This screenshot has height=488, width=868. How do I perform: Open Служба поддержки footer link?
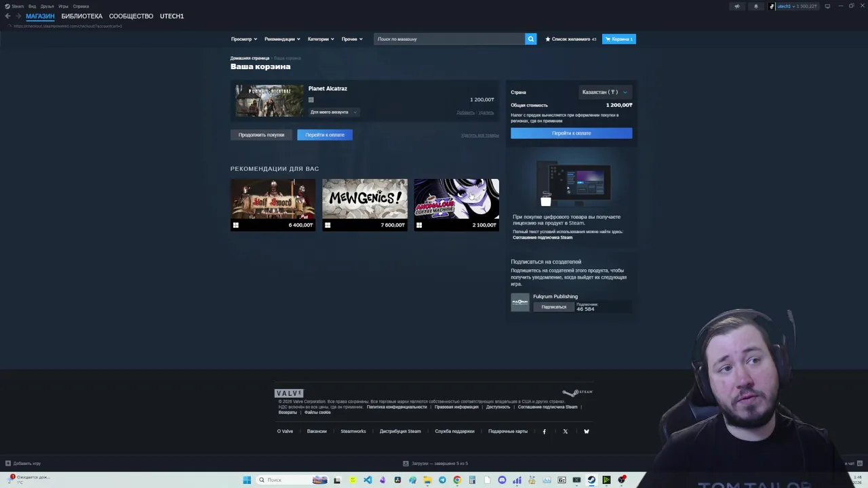(454, 431)
